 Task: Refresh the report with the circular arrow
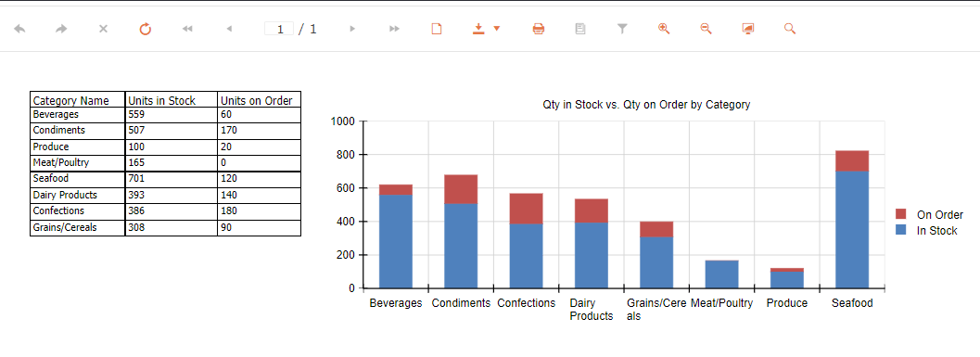coord(145,29)
